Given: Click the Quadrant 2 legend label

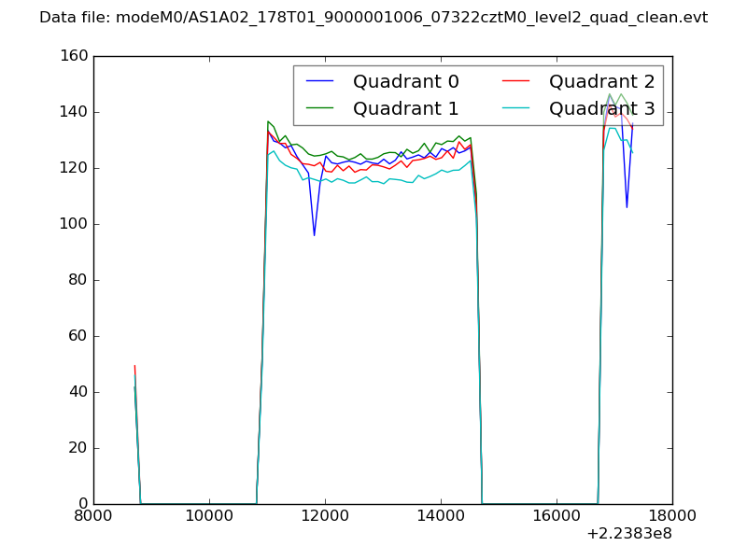Looking at the screenshot, I should (601, 81).
